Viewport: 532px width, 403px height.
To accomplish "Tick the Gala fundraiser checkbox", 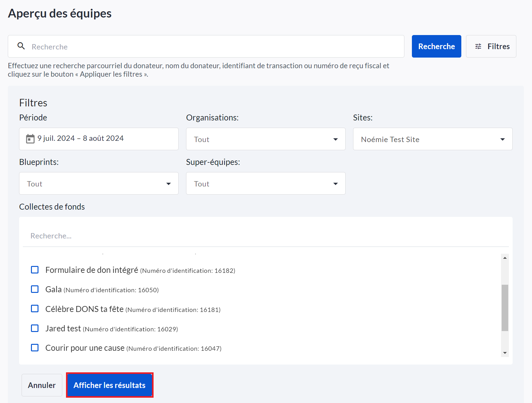I will 35,289.
